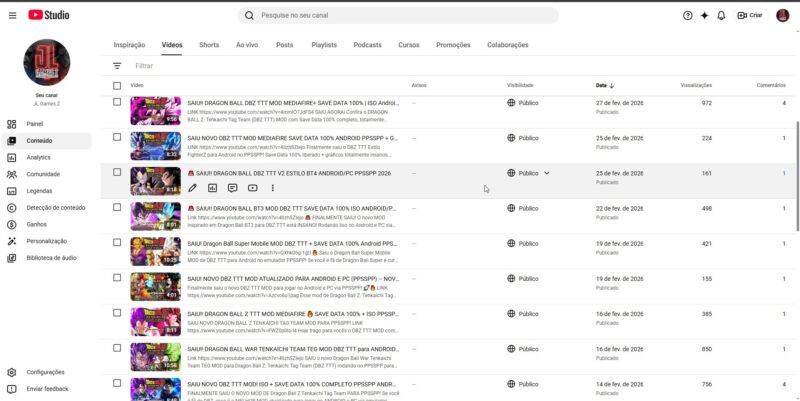
Task: Open the hamburger navigation menu
Action: point(12,15)
